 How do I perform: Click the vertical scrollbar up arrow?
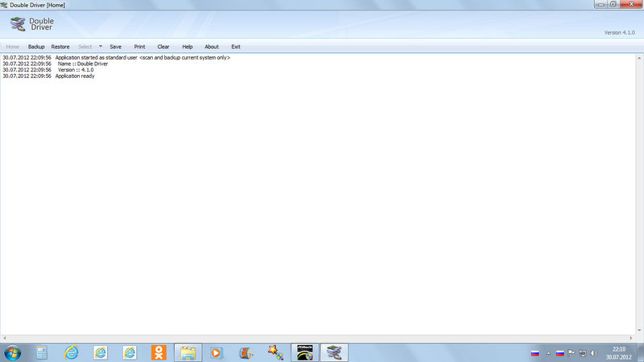click(639, 58)
